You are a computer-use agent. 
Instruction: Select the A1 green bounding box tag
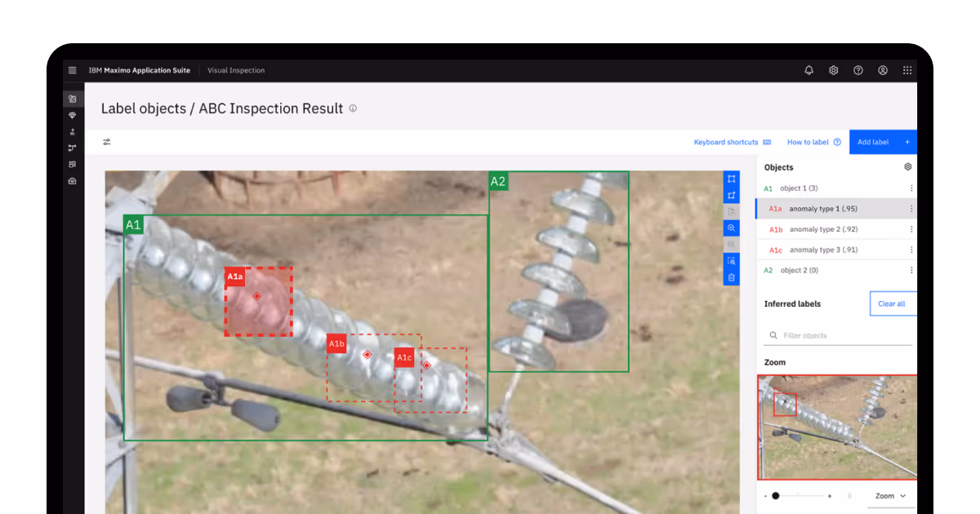[x=134, y=224]
